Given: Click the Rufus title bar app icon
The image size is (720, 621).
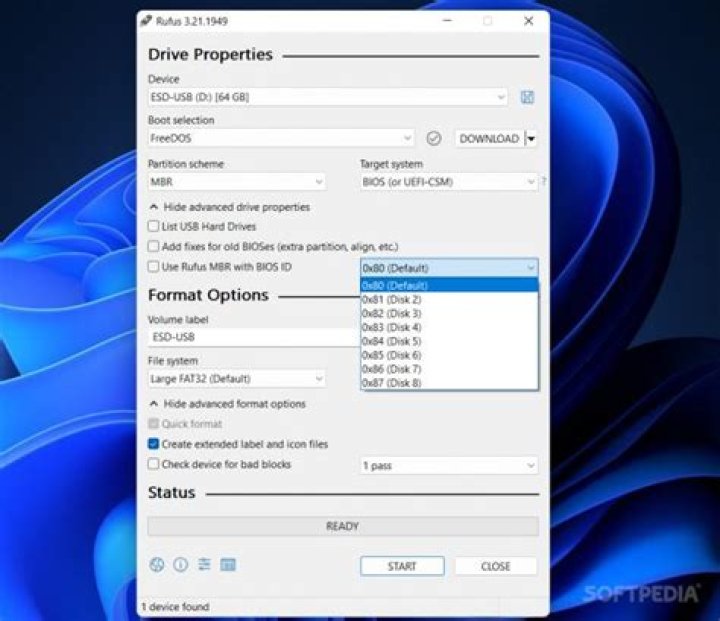Looking at the screenshot, I should point(148,20).
